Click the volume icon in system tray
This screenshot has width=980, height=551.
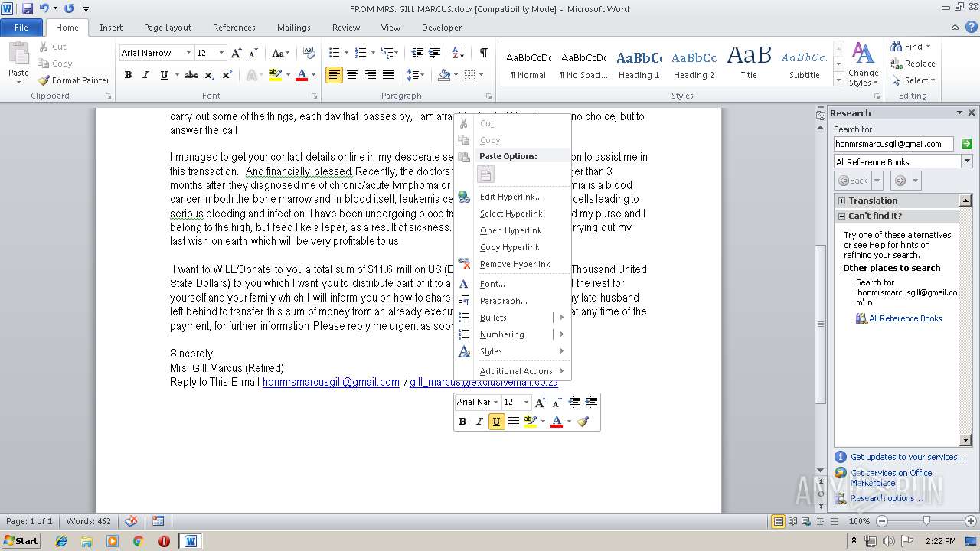889,541
